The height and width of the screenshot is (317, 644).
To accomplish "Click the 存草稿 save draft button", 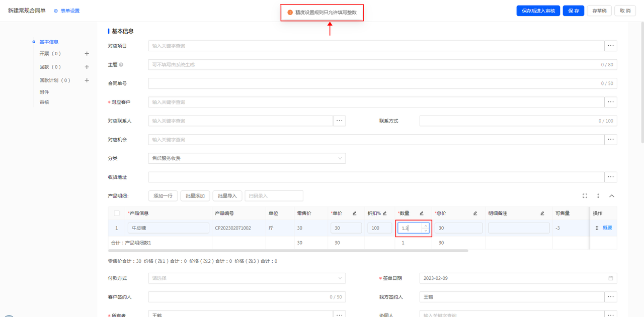I will [x=599, y=11].
